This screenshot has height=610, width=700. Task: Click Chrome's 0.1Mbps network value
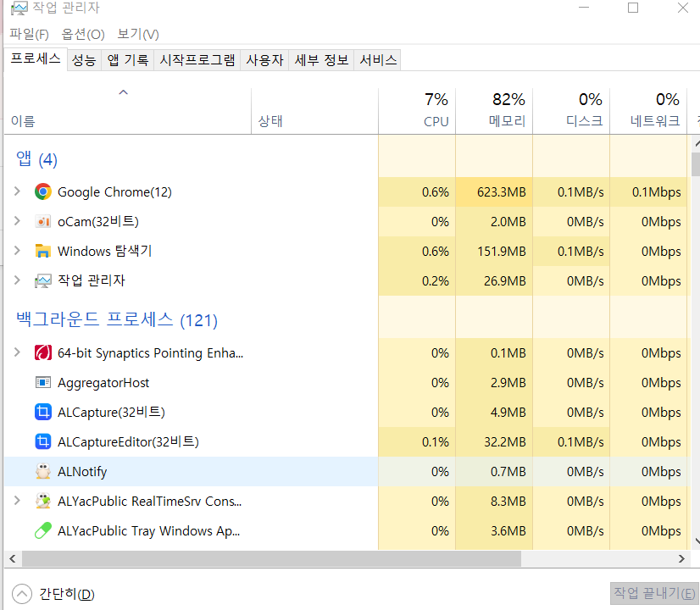pyautogui.click(x=656, y=192)
